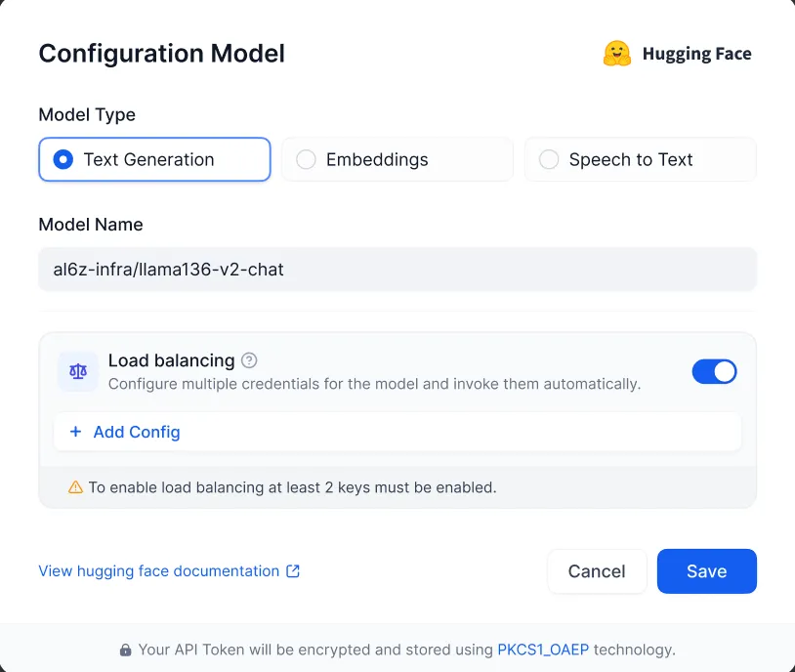Viewport: 795px width, 672px height.
Task: Disable the Load balancing toggle switch
Action: [x=714, y=371]
